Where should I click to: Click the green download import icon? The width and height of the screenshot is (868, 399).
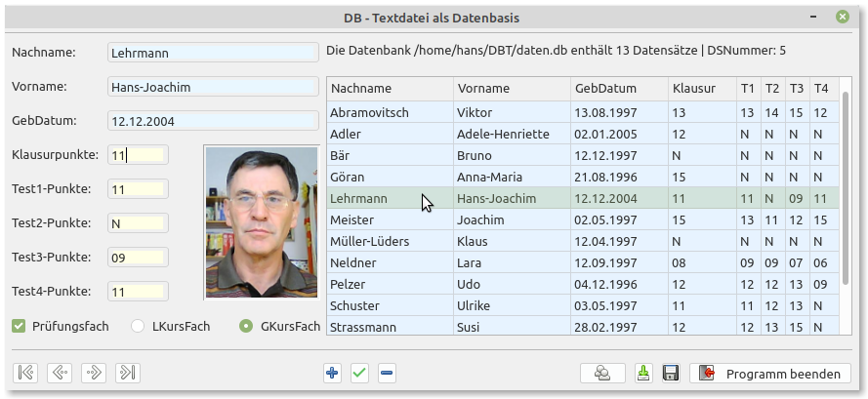point(643,373)
